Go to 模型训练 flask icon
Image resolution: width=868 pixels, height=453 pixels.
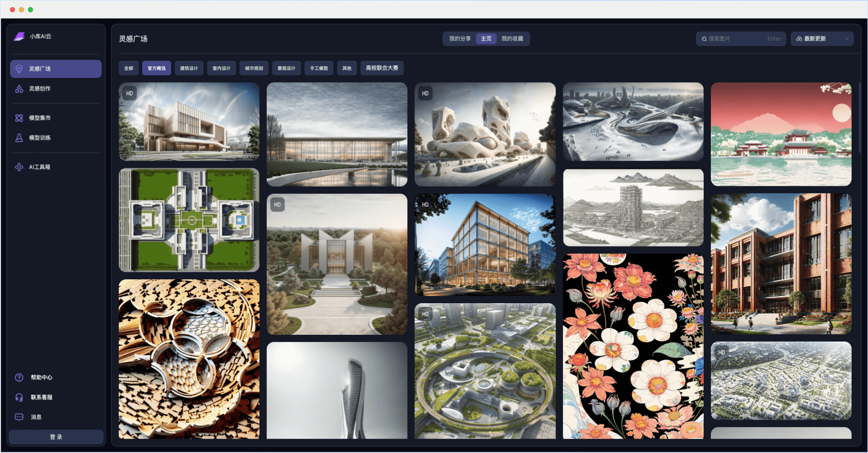pyautogui.click(x=19, y=138)
